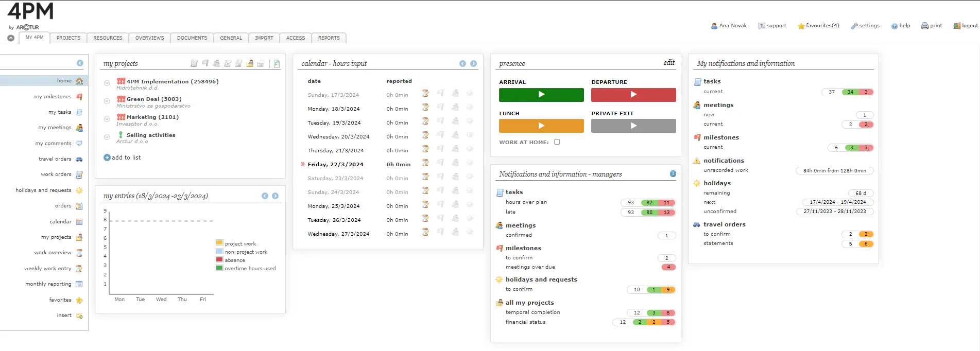Viewport: 980px width, 351px height.
Task: Go to next week in calendar hours input
Action: click(473, 64)
